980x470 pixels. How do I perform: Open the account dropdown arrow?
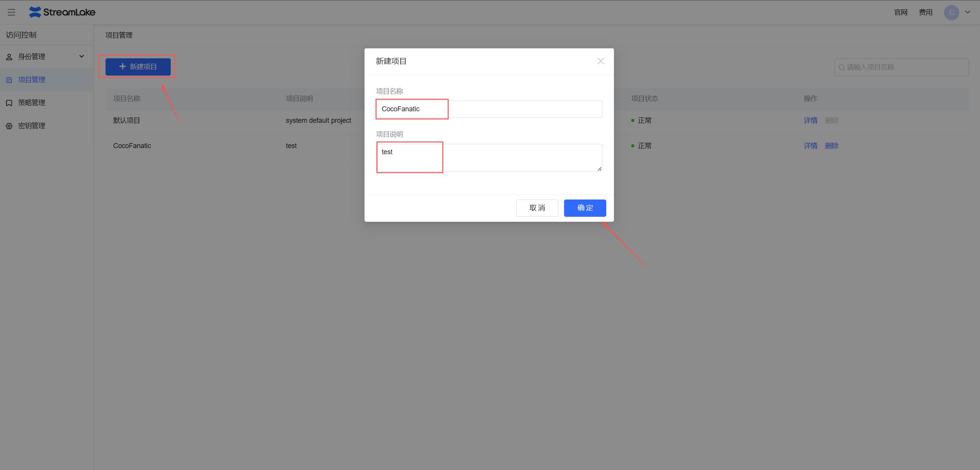coord(968,12)
